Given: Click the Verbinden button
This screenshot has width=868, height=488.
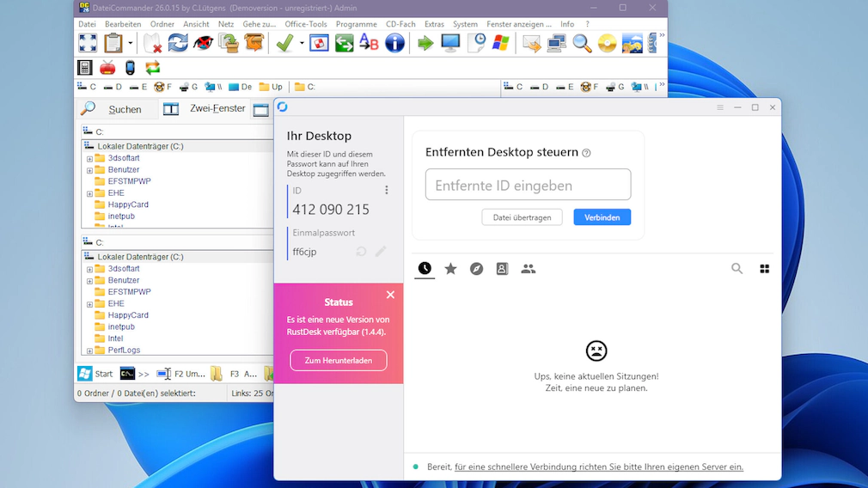Looking at the screenshot, I should 602,217.
